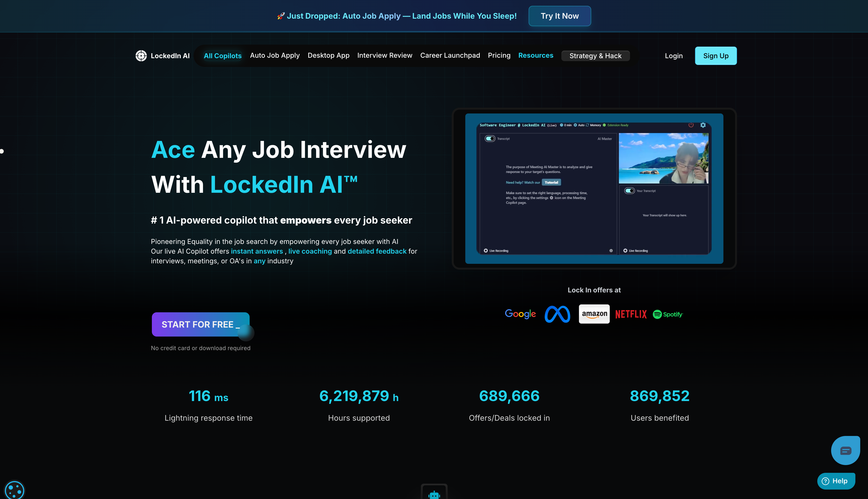Select Interview Review in the navigation
The image size is (868, 499).
click(385, 56)
